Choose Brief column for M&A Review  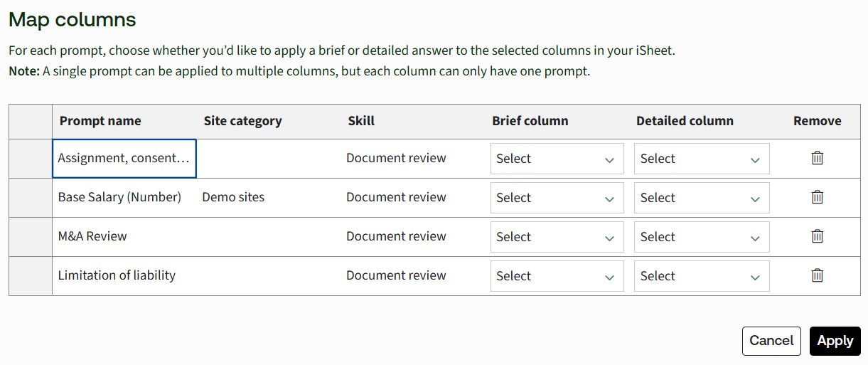click(557, 237)
